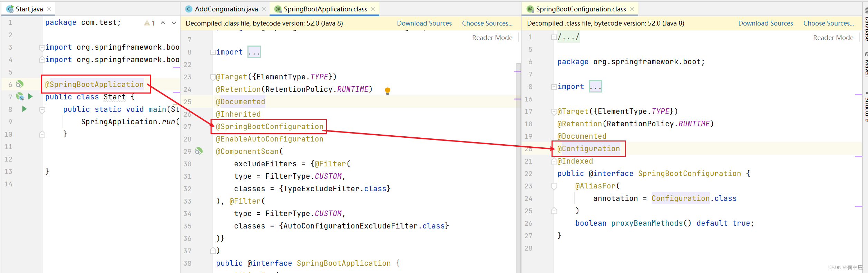Click the package org.springframework.boot line
This screenshot has width=868, height=273.
click(x=631, y=61)
